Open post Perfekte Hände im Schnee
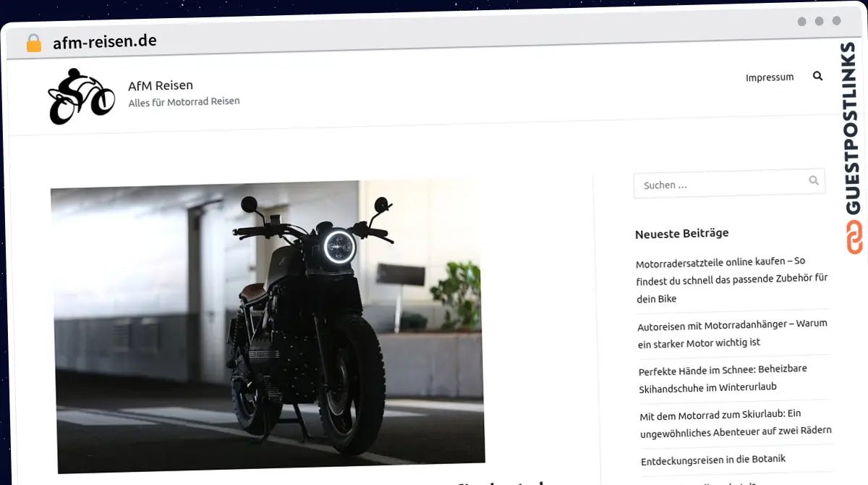This screenshot has height=485, width=868. (723, 379)
